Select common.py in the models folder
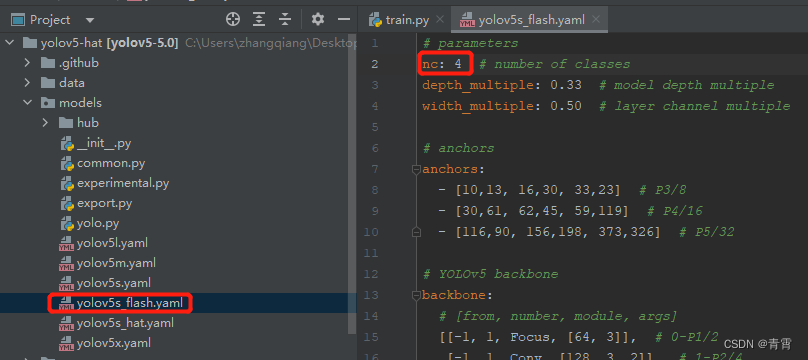The width and height of the screenshot is (808, 360). tap(111, 164)
